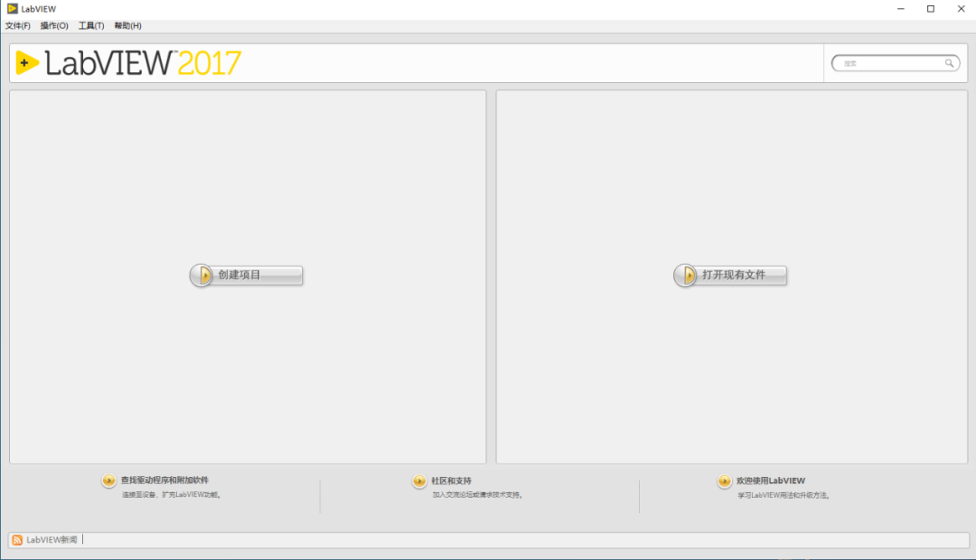Maximize the LabVIEW window
Viewport: 976px width, 560px height.
pos(931,9)
